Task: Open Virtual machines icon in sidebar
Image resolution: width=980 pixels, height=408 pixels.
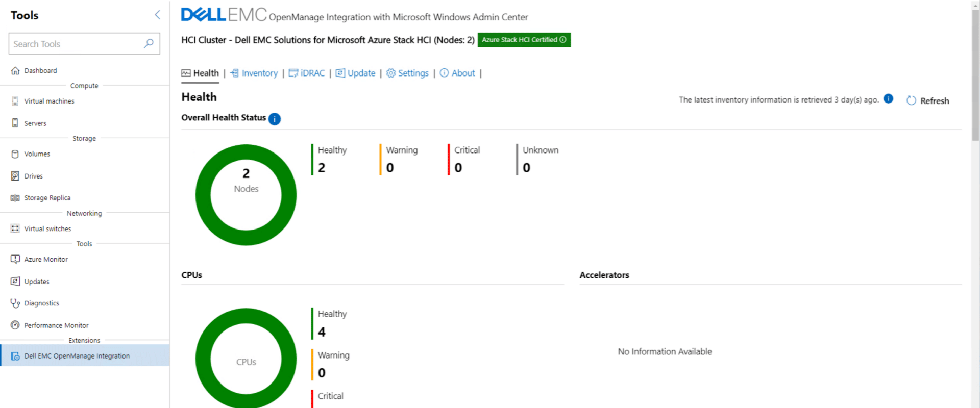Action: (15, 101)
